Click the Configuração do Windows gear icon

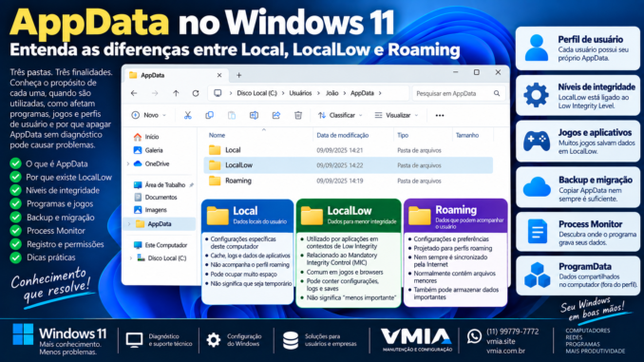214,340
